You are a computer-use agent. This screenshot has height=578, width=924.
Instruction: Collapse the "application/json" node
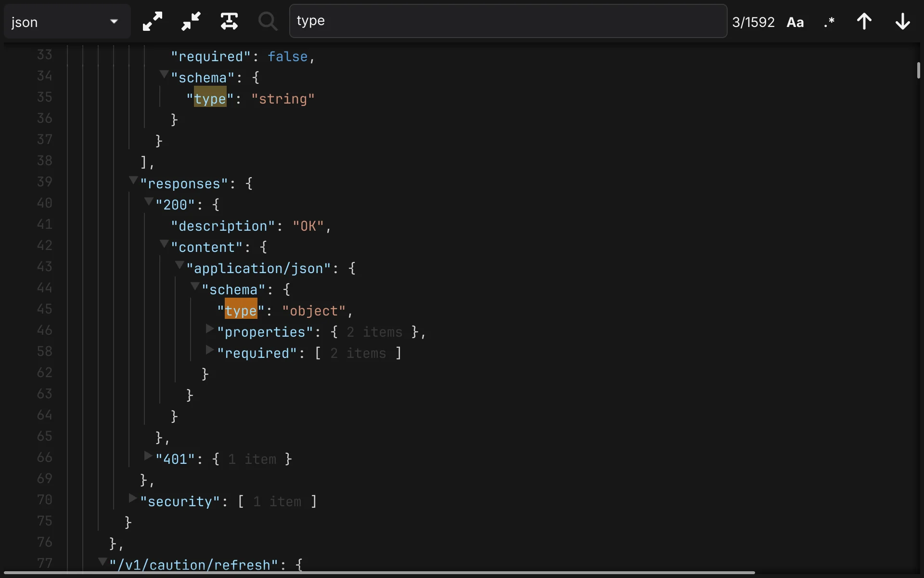180,265
